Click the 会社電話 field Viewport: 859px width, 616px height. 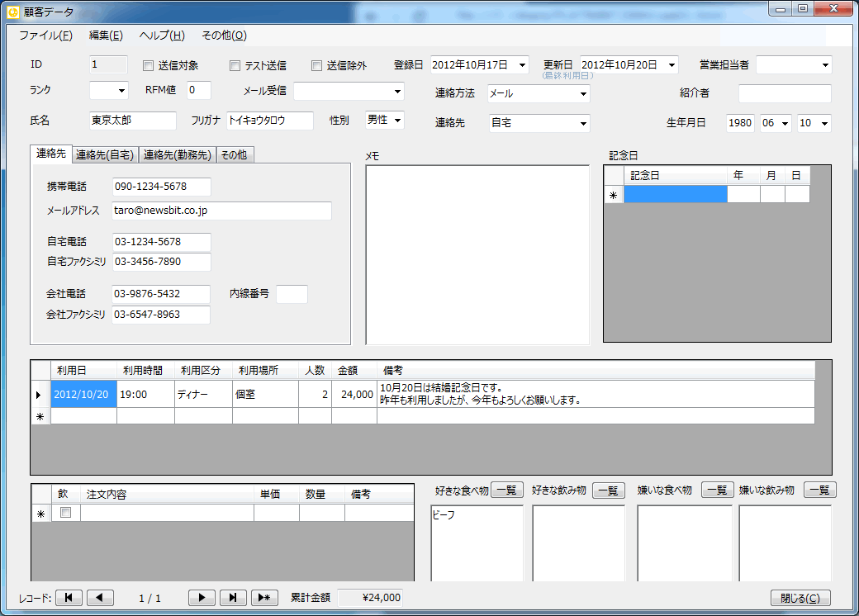pyautogui.click(x=161, y=294)
